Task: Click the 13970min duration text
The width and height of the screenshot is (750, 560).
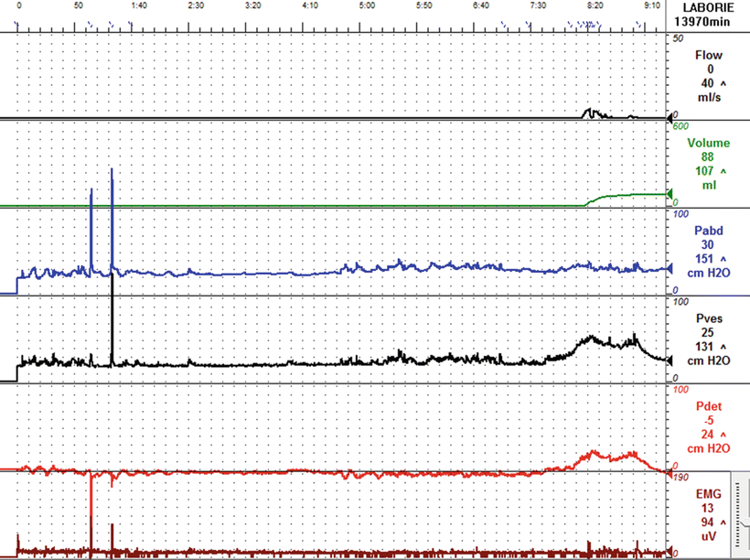Action: [702, 22]
